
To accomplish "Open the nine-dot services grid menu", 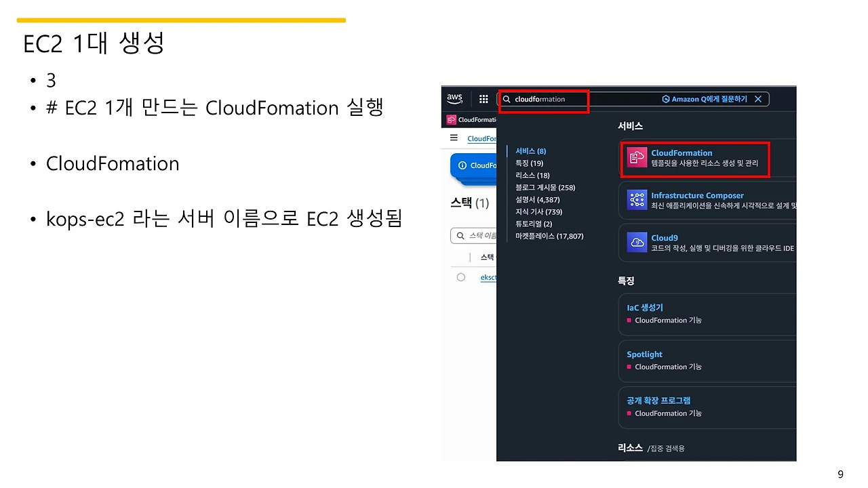I will 484,99.
